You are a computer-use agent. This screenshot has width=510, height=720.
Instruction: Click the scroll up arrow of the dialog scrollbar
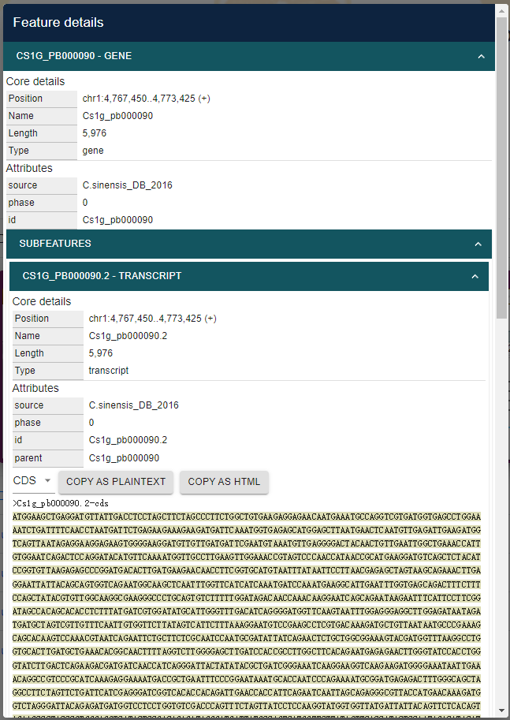click(x=501, y=9)
